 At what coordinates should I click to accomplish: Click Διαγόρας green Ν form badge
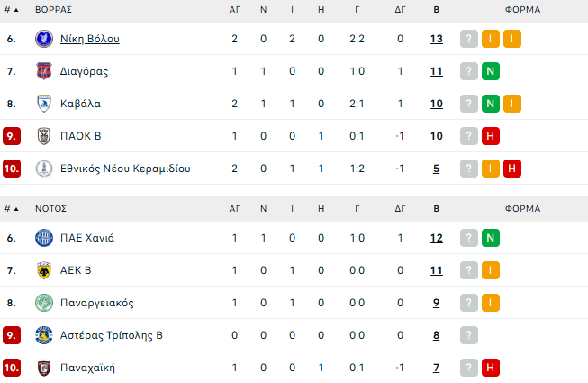[x=491, y=71]
